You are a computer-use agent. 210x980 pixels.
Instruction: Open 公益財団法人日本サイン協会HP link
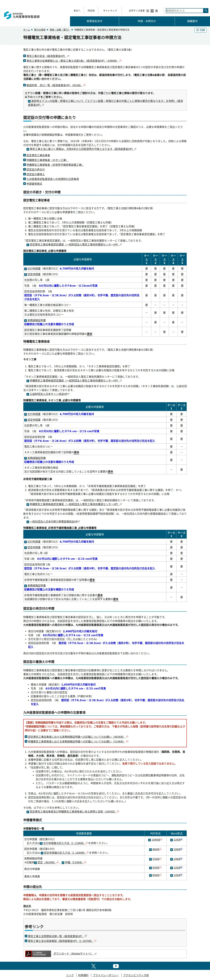tap(48, 394)
